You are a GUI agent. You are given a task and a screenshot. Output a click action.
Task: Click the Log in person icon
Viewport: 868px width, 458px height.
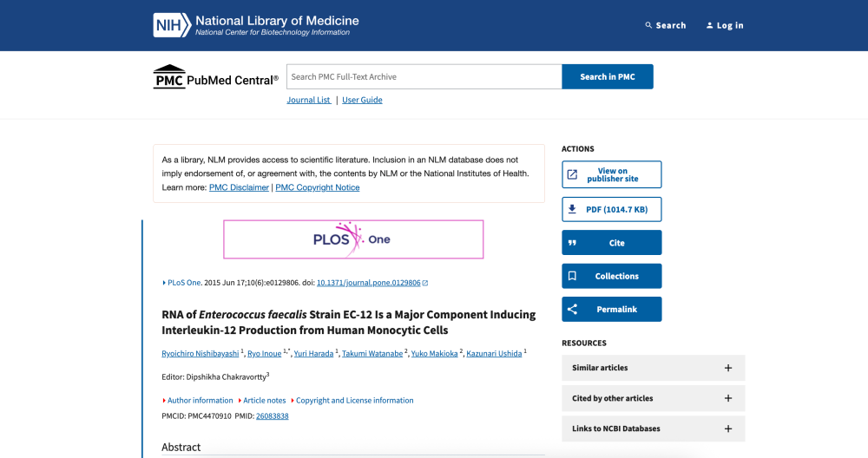pos(709,25)
